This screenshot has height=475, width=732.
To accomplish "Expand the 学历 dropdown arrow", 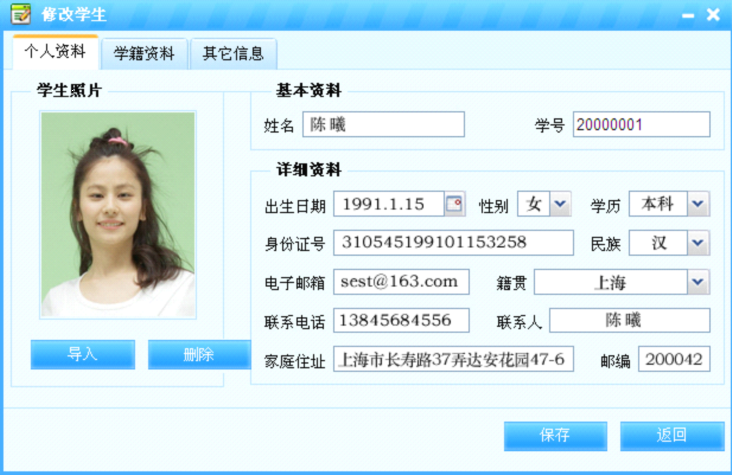I will pos(698,204).
